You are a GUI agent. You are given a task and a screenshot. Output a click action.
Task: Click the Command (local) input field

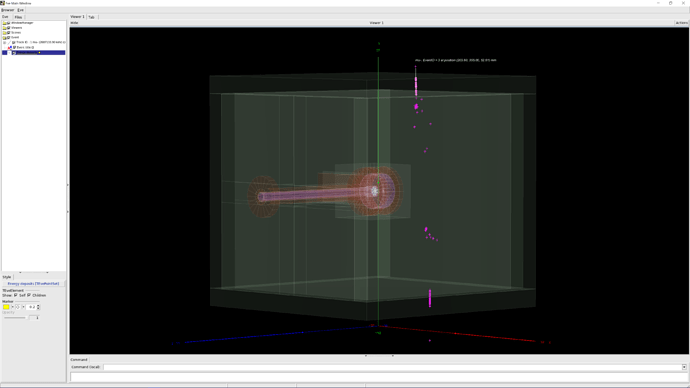tap(393, 367)
